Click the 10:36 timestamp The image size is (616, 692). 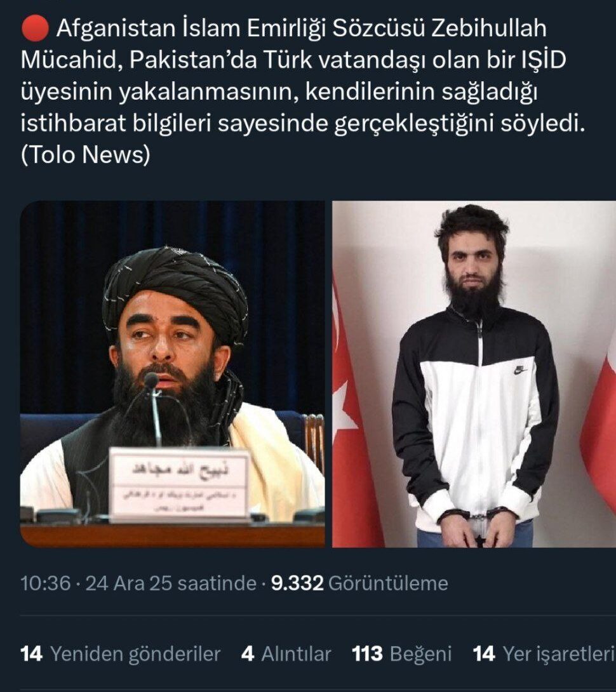pos(46,583)
